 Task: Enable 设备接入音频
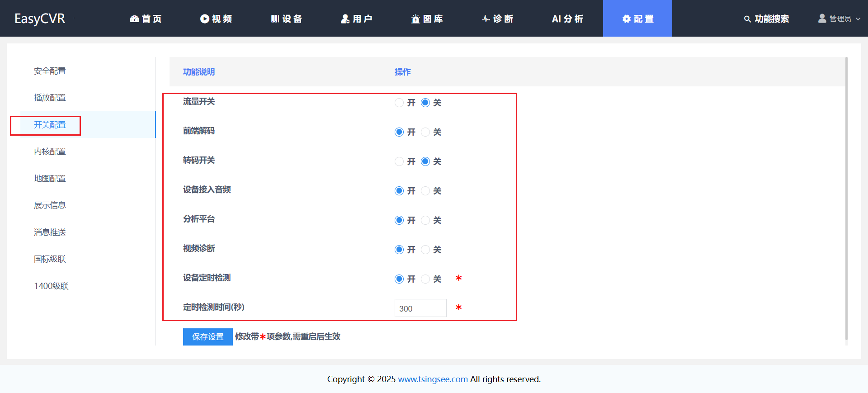tap(399, 191)
